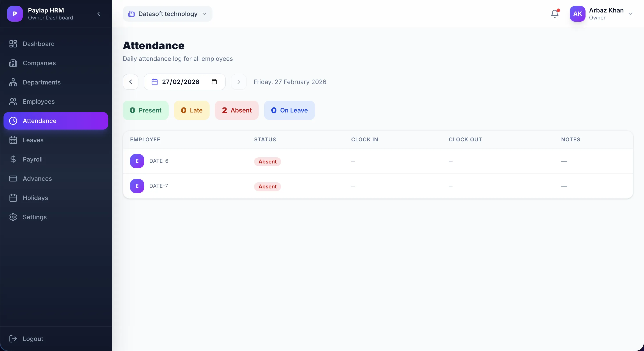Go to previous day arrow
644x351 pixels.
pyautogui.click(x=131, y=82)
